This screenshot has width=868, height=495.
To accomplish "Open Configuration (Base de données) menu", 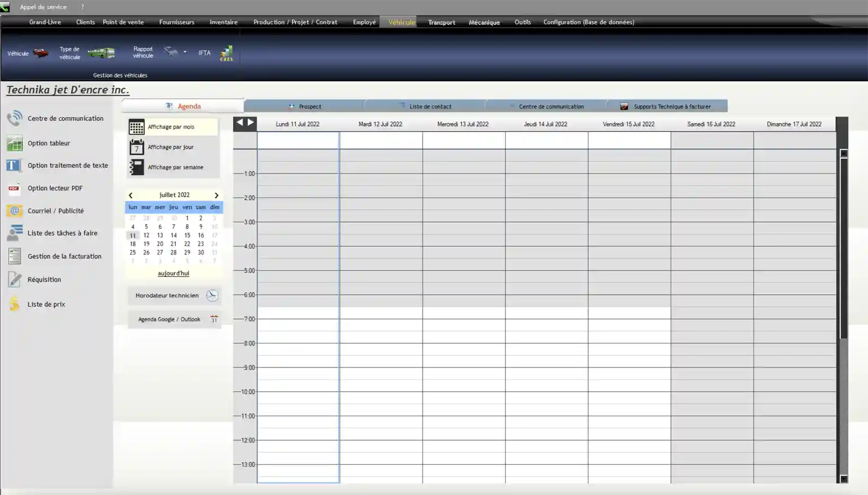I will coord(589,22).
